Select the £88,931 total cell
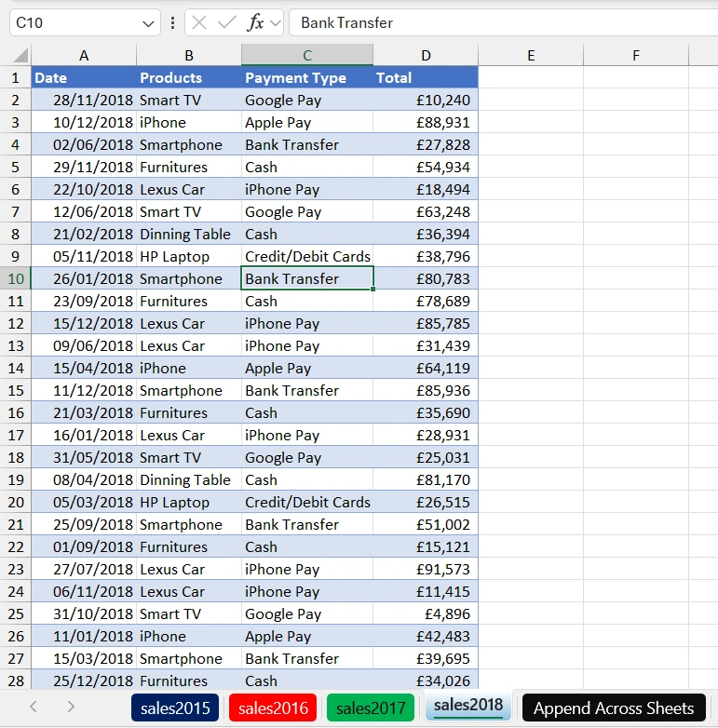Screen dimensions: 718x728 click(426, 122)
